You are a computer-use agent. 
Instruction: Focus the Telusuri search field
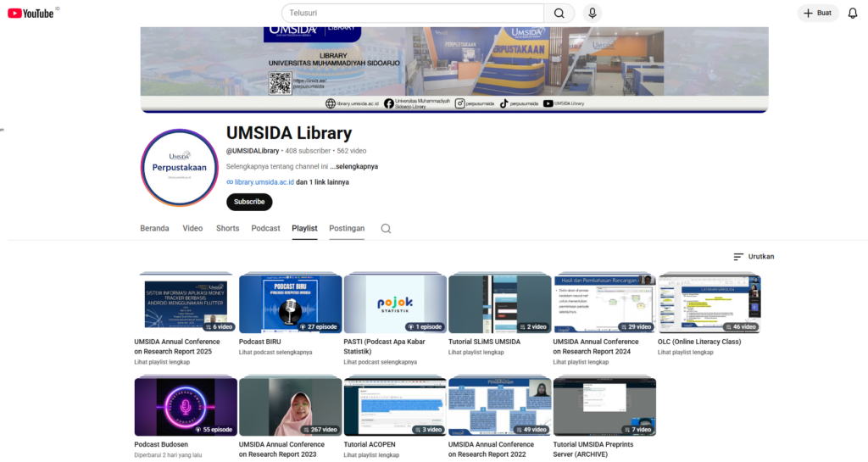[x=413, y=14]
